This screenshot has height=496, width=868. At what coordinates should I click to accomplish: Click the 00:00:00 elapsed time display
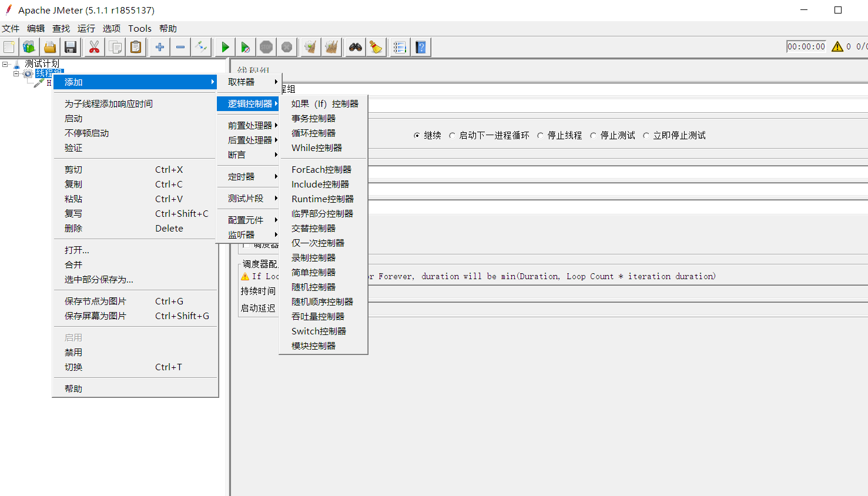tap(806, 46)
